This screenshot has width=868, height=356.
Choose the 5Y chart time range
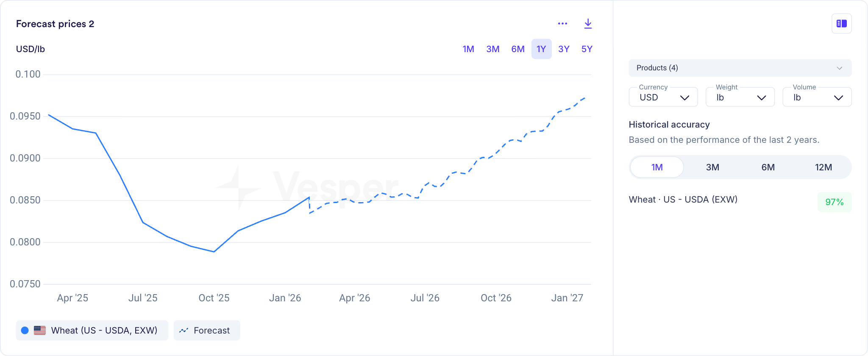click(x=587, y=49)
